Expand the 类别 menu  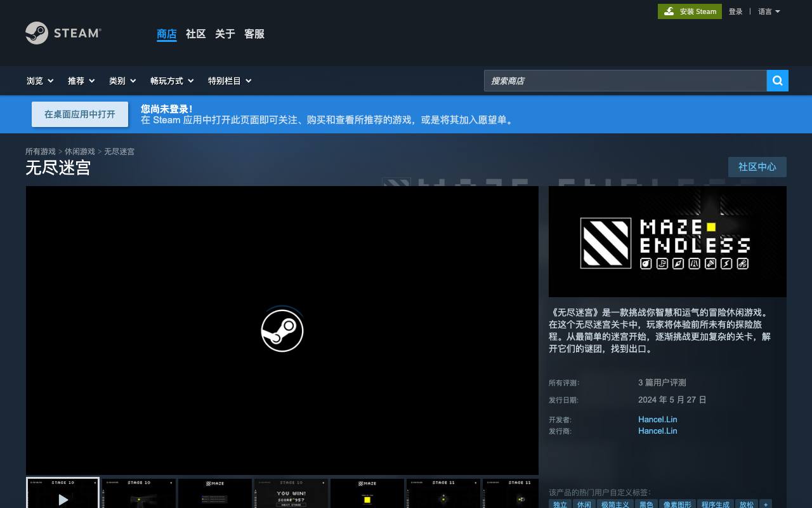coord(122,81)
